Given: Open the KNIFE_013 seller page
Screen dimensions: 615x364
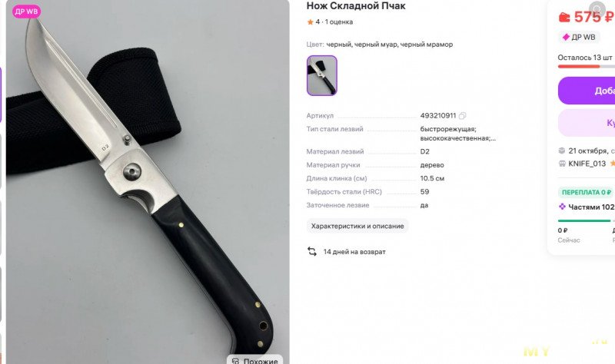Looking at the screenshot, I should [x=587, y=164].
